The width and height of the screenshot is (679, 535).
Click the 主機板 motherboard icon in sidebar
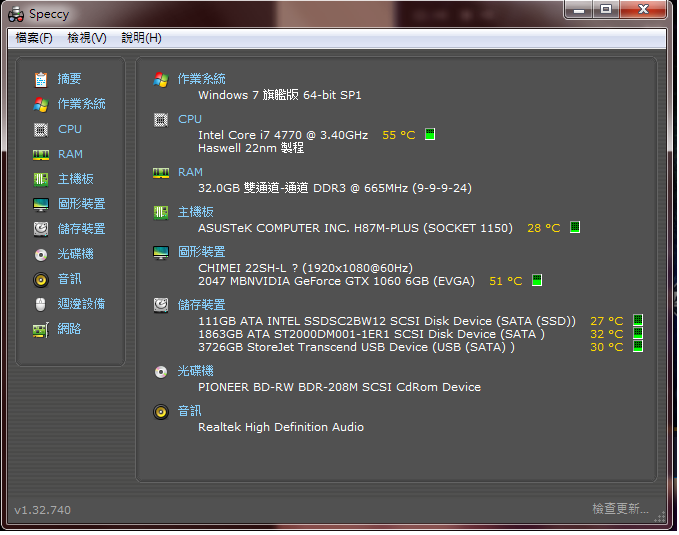[41, 179]
